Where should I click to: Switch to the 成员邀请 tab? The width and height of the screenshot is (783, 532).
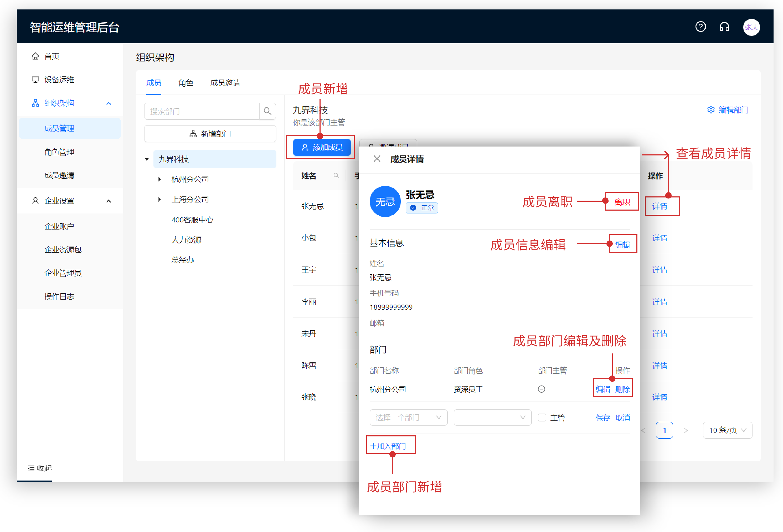[x=225, y=83]
